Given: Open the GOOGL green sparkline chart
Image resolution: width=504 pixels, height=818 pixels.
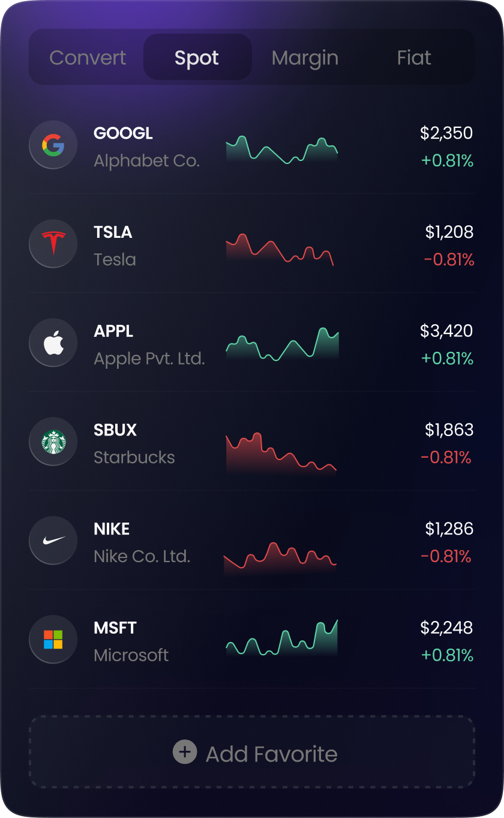Looking at the screenshot, I should pos(282,150).
